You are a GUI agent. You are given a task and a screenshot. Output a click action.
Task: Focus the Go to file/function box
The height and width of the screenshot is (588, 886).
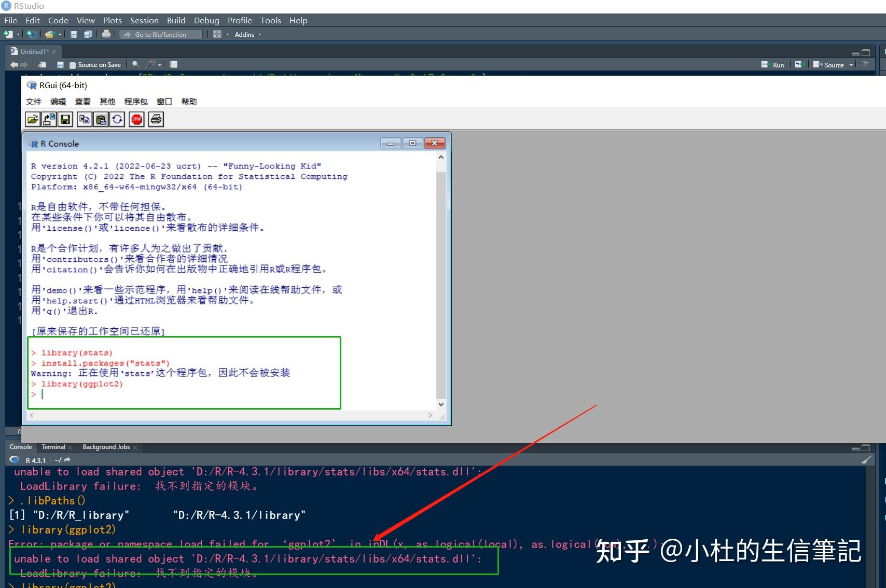click(161, 34)
